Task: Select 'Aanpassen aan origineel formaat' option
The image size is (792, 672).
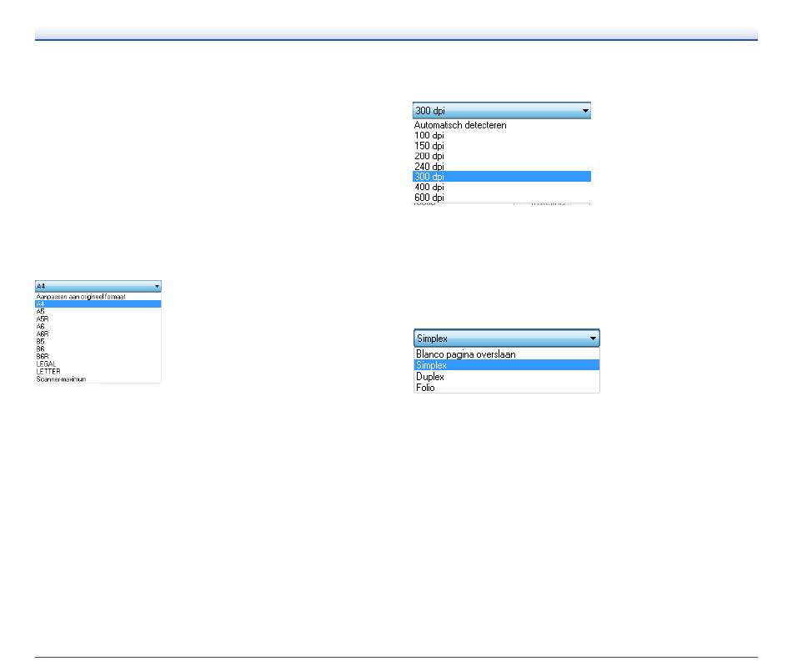Action: (81, 297)
